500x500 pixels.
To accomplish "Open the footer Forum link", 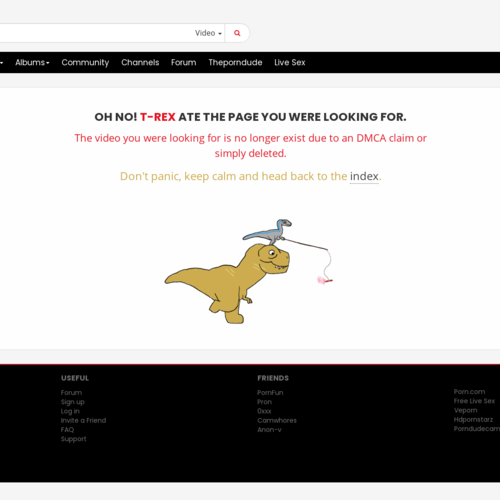I will click(71, 393).
